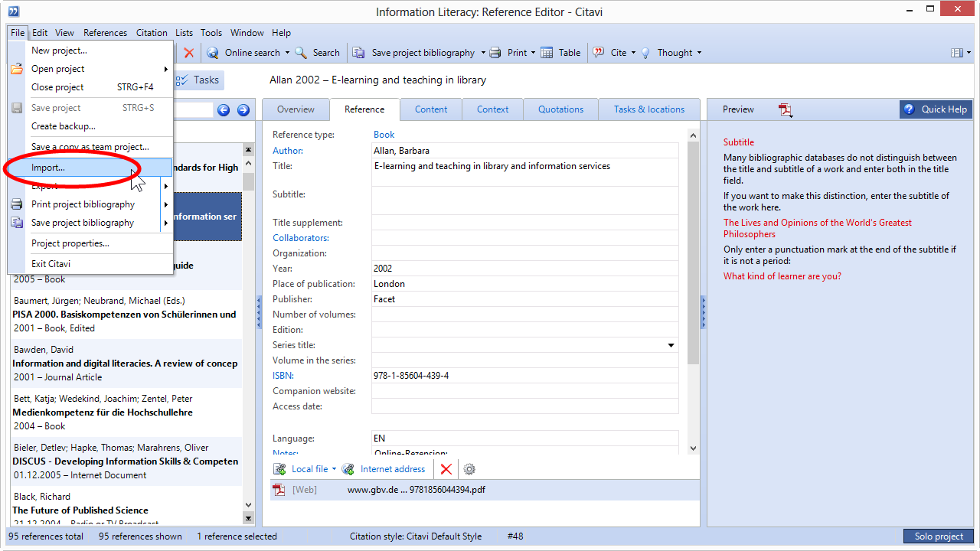Expand the Open project submenu arrow

point(166,69)
